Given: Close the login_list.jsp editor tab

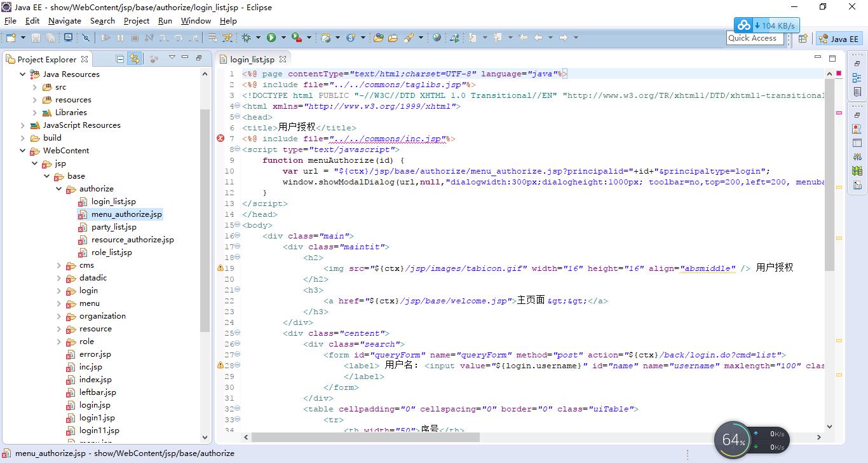Looking at the screenshot, I should pyautogui.click(x=283, y=59).
